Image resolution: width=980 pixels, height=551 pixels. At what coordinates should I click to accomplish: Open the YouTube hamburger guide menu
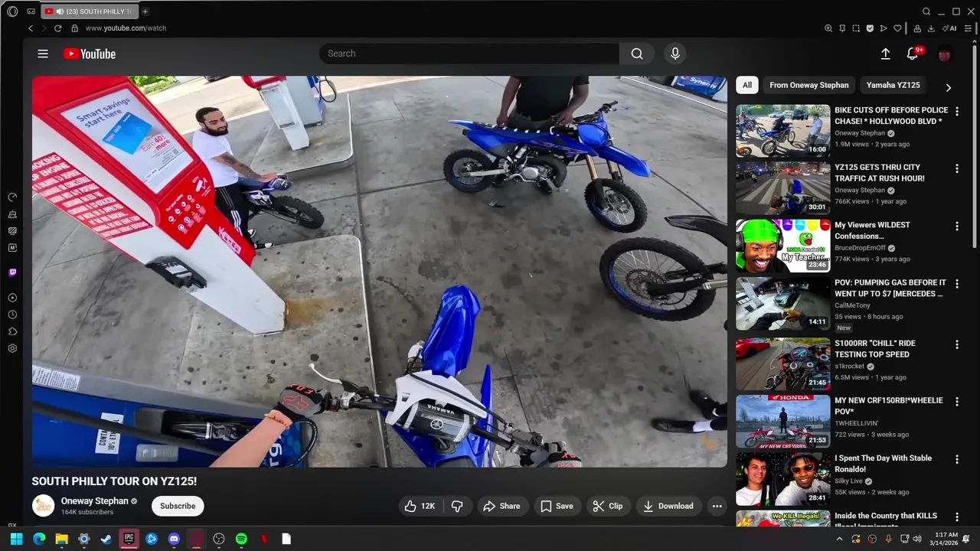43,54
